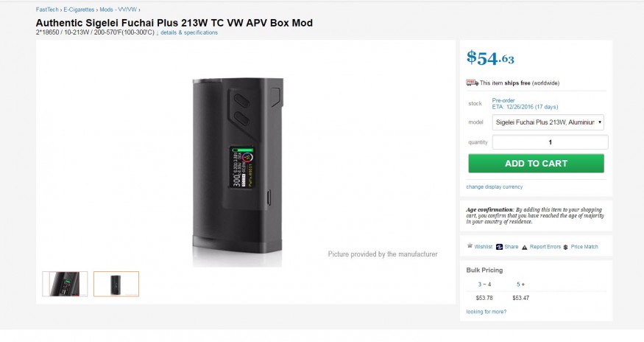
Task: Open the FastTech breadcrumb link
Action: coord(47,10)
